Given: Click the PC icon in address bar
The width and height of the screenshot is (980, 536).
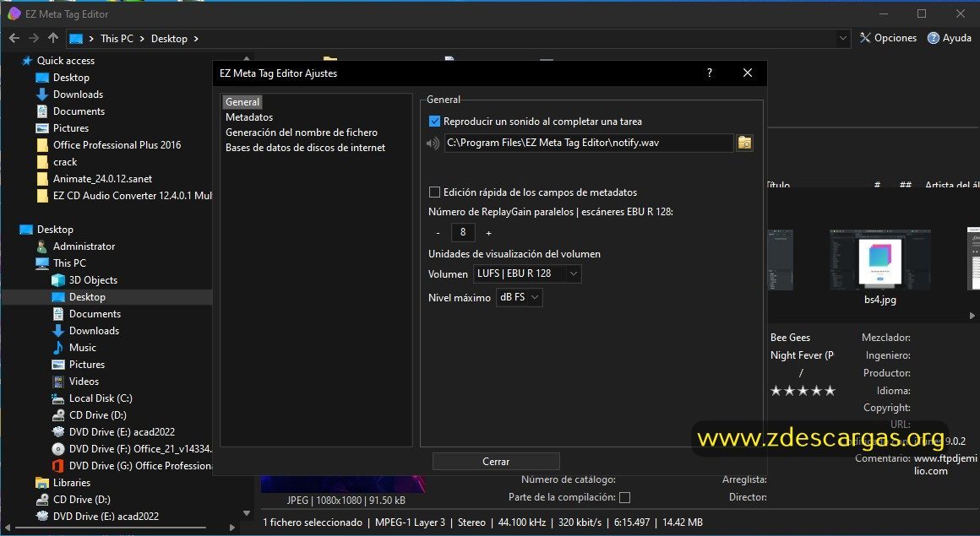Looking at the screenshot, I should 76,39.
